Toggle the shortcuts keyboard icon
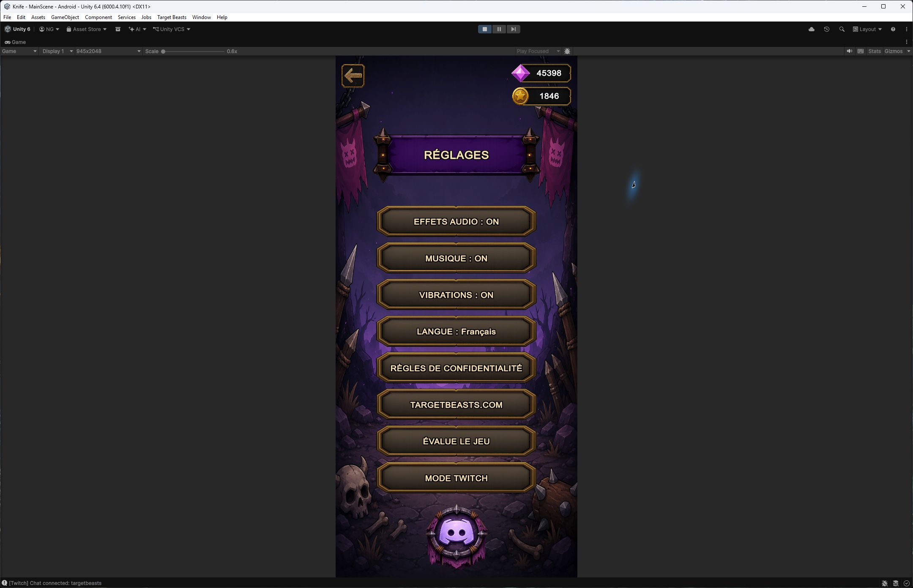The image size is (913, 588). pyautogui.click(x=860, y=51)
